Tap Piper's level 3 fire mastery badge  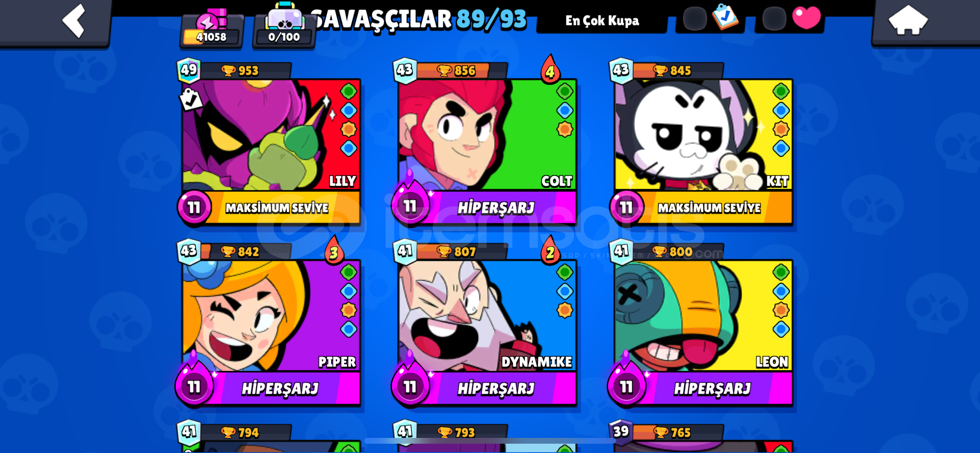tap(334, 250)
